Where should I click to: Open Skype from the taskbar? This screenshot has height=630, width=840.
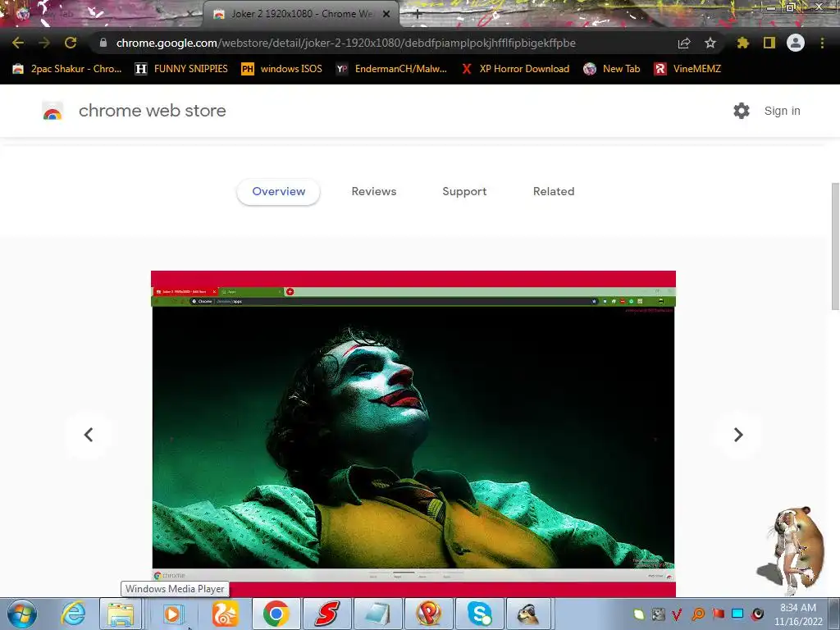point(479,614)
